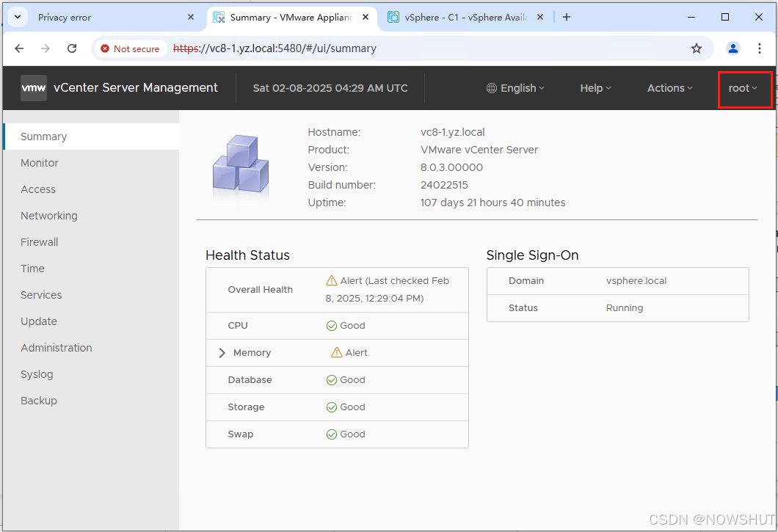Click the Running status value
The width and height of the screenshot is (778, 532).
click(624, 308)
